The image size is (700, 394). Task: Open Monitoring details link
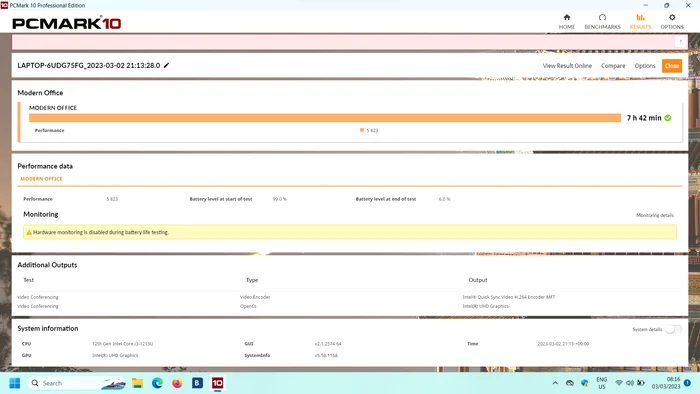coord(654,215)
